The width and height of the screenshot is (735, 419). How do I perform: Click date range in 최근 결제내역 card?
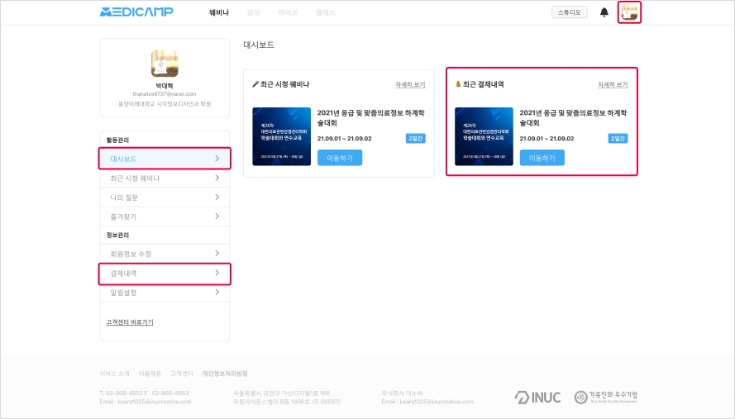tap(547, 139)
